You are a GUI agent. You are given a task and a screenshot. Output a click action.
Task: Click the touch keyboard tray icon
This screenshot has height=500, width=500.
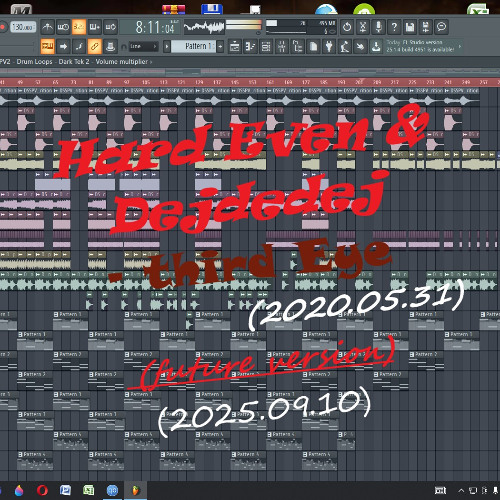(x=440, y=490)
